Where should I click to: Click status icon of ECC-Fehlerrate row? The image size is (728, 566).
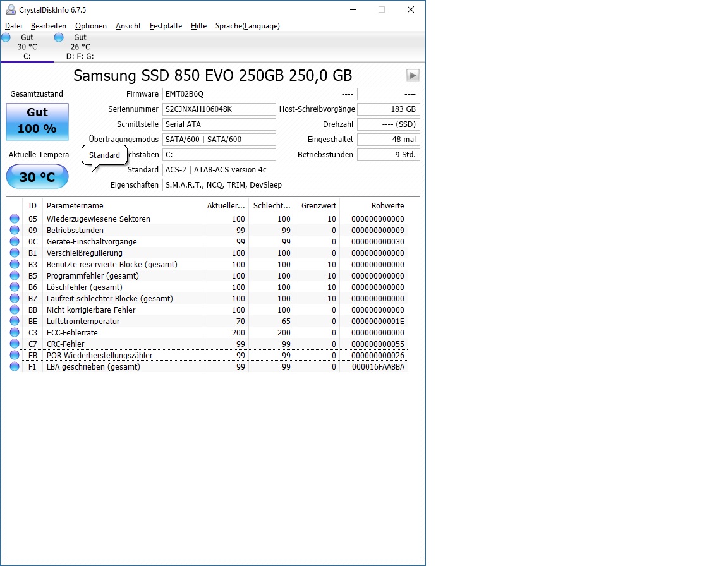15,332
